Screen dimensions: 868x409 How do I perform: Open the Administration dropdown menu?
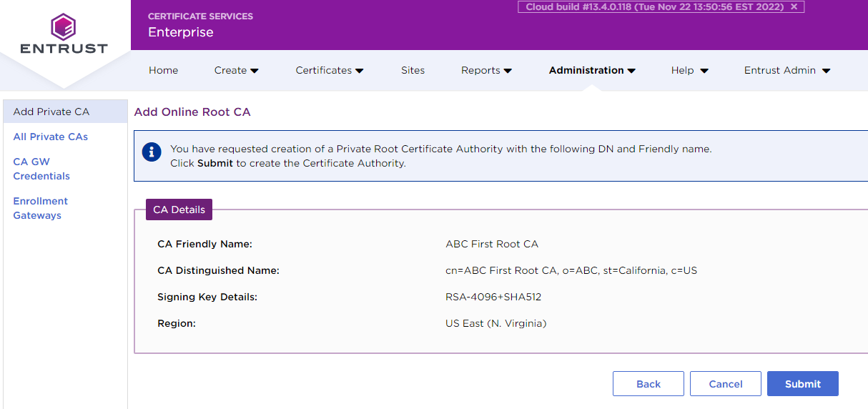[592, 70]
